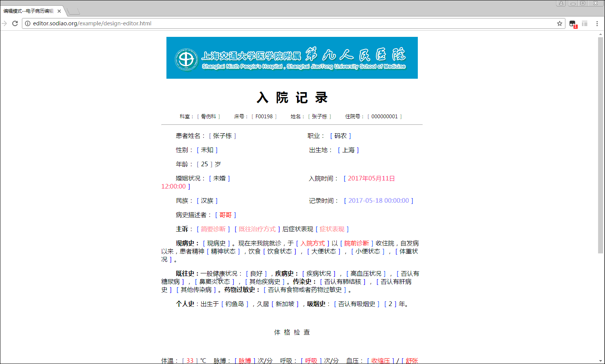605x364 pixels.
Task: Close the 编辑模式--电子病历编辑 tab
Action: pyautogui.click(x=59, y=11)
